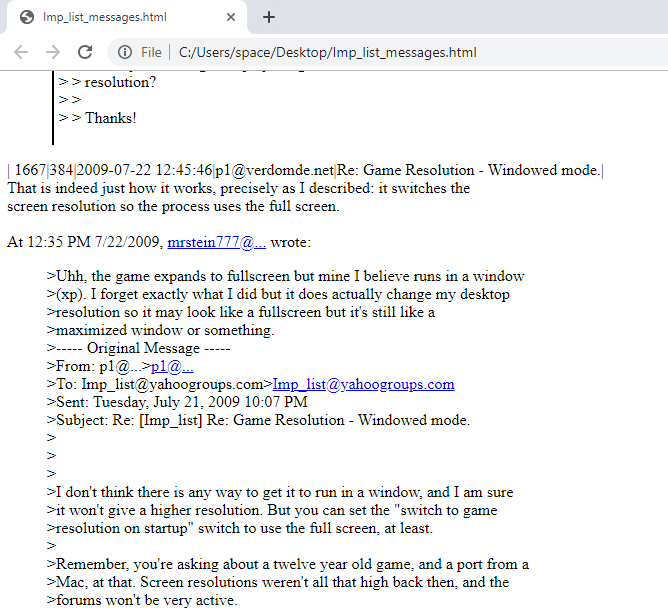The height and width of the screenshot is (612, 668).
Task: Open a new tab with the plus button
Action: point(269,17)
